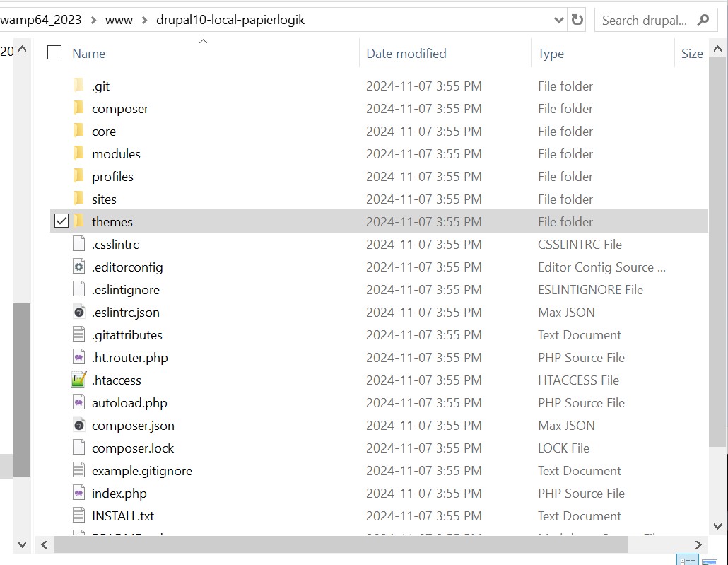The image size is (728, 565).
Task: Sort by Date modified column header
Action: coord(406,54)
